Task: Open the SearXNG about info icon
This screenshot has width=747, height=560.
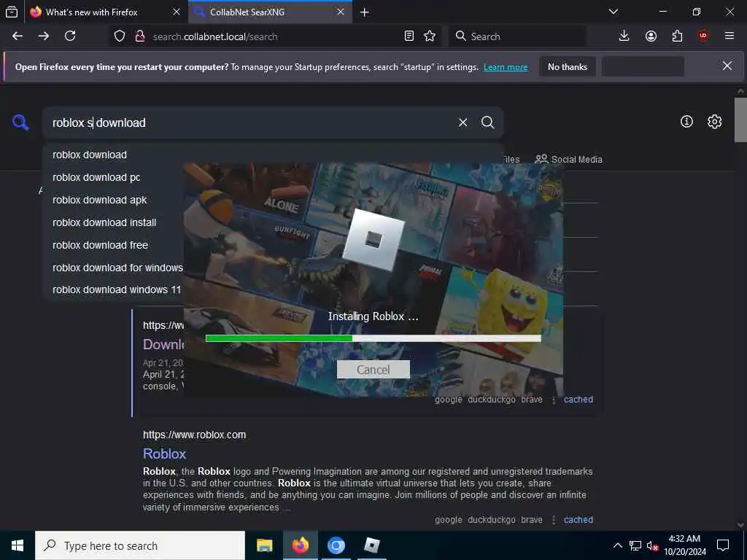Action: pyautogui.click(x=686, y=122)
